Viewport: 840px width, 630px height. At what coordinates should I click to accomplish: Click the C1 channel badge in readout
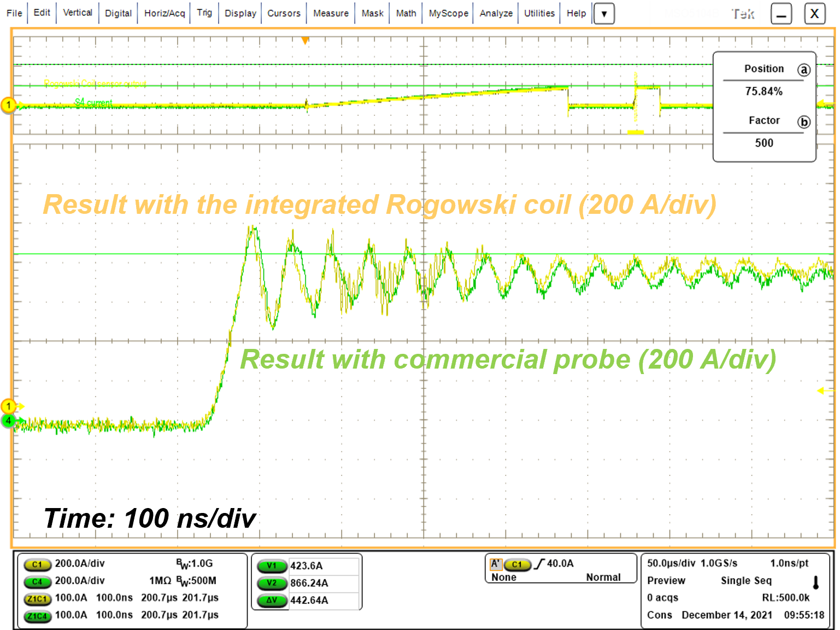pos(37,564)
